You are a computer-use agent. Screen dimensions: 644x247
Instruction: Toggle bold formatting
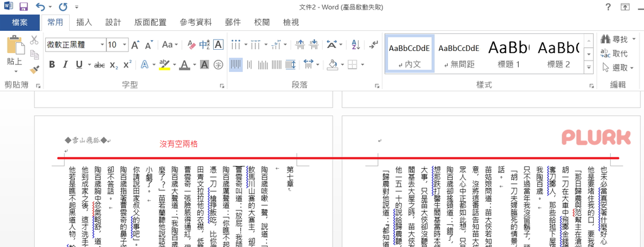tap(52, 65)
